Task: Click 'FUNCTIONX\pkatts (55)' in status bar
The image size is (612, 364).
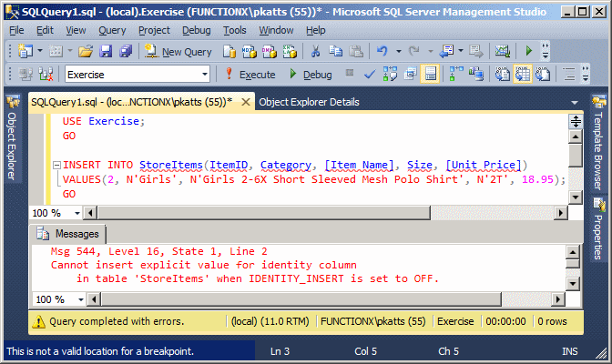Action: pyautogui.click(x=372, y=321)
